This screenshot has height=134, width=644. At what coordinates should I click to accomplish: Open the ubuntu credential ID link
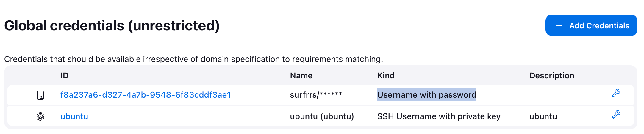click(x=74, y=116)
